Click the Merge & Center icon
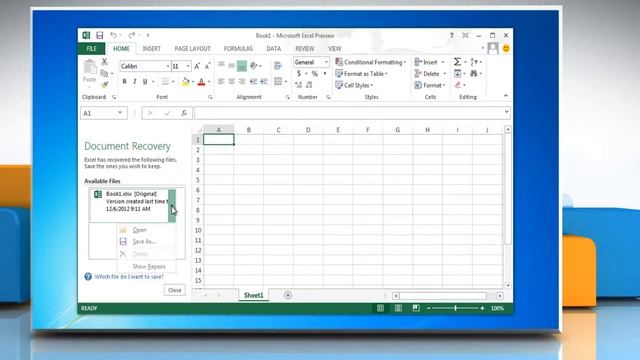Viewport: 640px width, 360px height. coord(278,81)
